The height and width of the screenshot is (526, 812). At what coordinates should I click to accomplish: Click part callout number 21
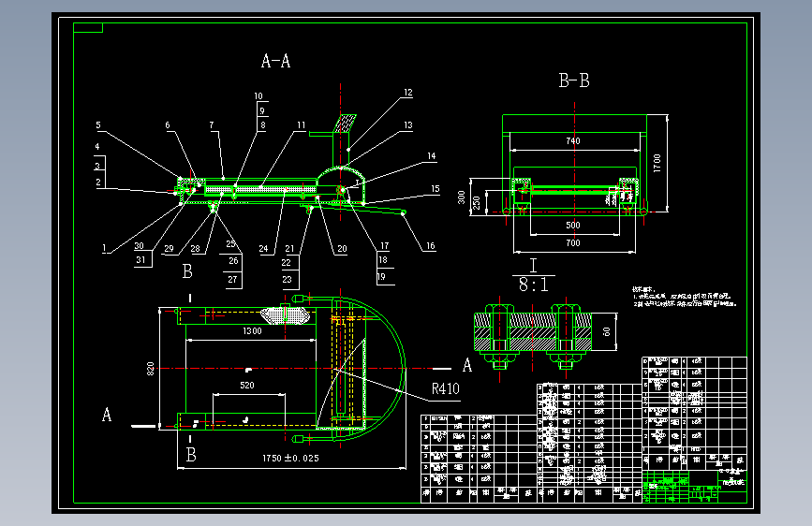(x=289, y=249)
